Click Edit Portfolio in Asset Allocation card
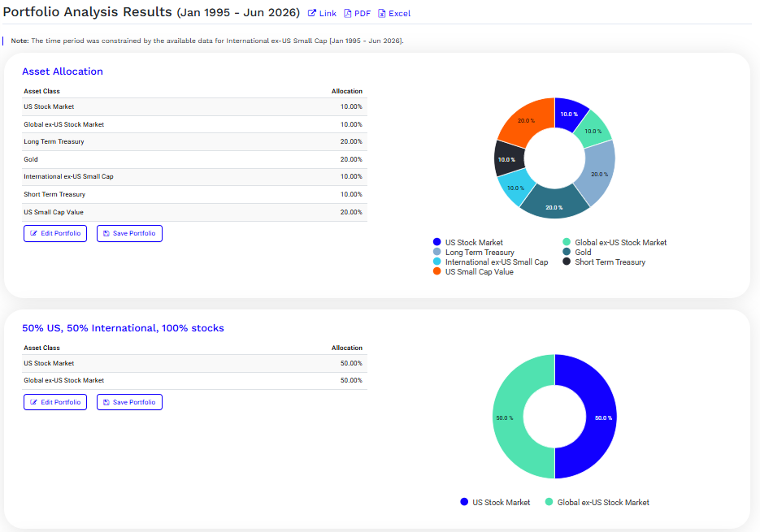The height and width of the screenshot is (532, 760). coord(55,234)
